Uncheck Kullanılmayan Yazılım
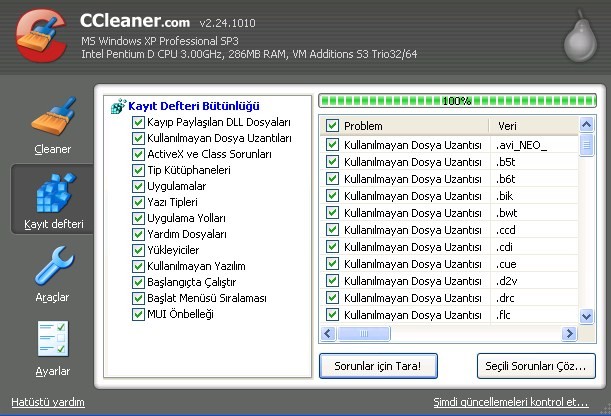Screen dimensions: 611x416 pos(138,266)
